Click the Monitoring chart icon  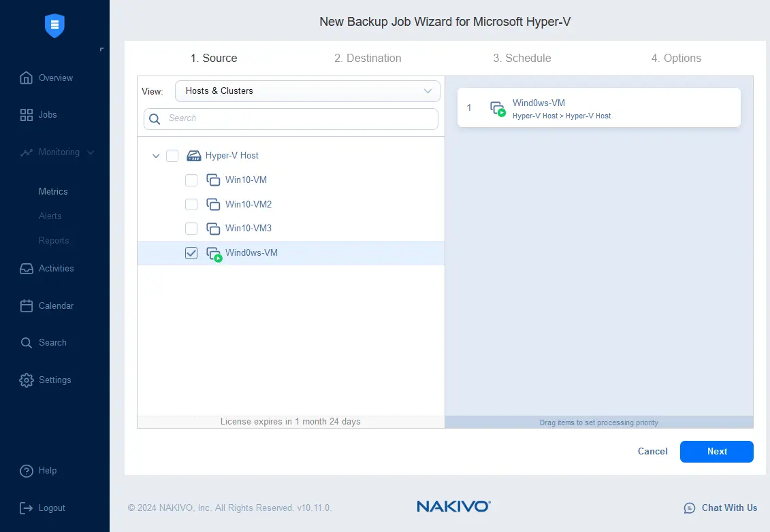(x=26, y=152)
